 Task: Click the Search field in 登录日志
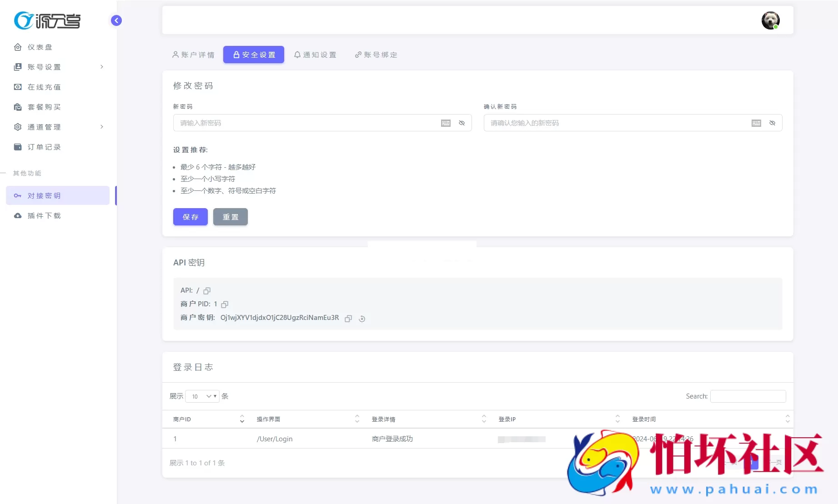click(x=748, y=396)
